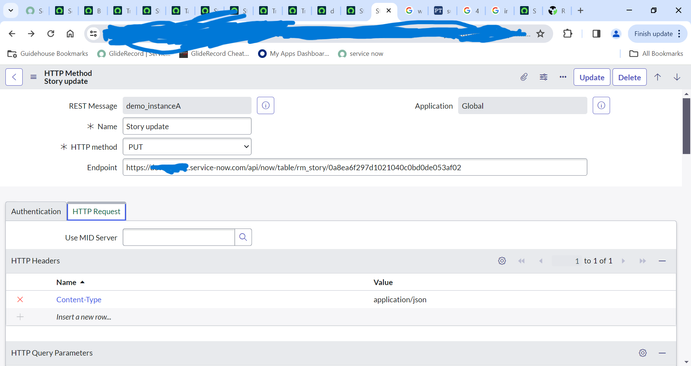Switch to the Authentication tab
The height and width of the screenshot is (366, 691).
tap(36, 211)
